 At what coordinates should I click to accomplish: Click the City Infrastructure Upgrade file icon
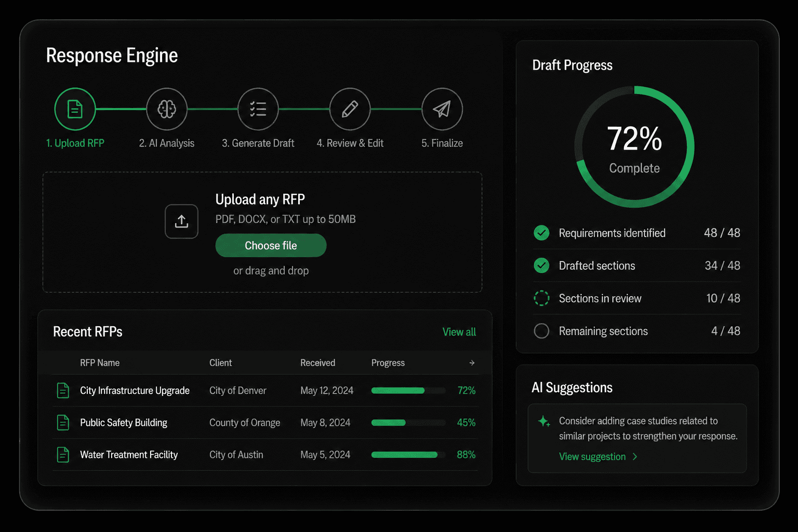point(63,390)
